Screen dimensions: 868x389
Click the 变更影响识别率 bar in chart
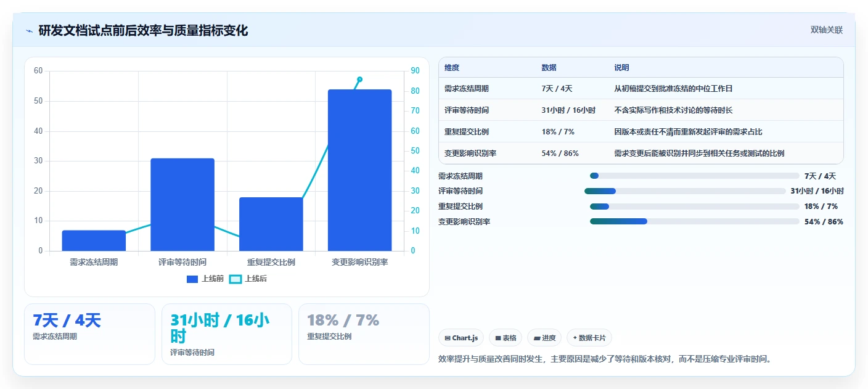(x=360, y=170)
